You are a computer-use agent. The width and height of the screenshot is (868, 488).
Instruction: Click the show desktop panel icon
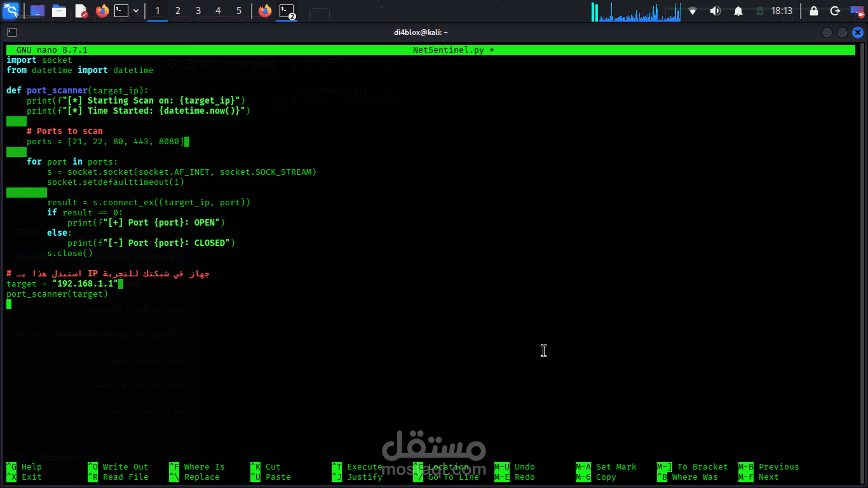pos(37,11)
